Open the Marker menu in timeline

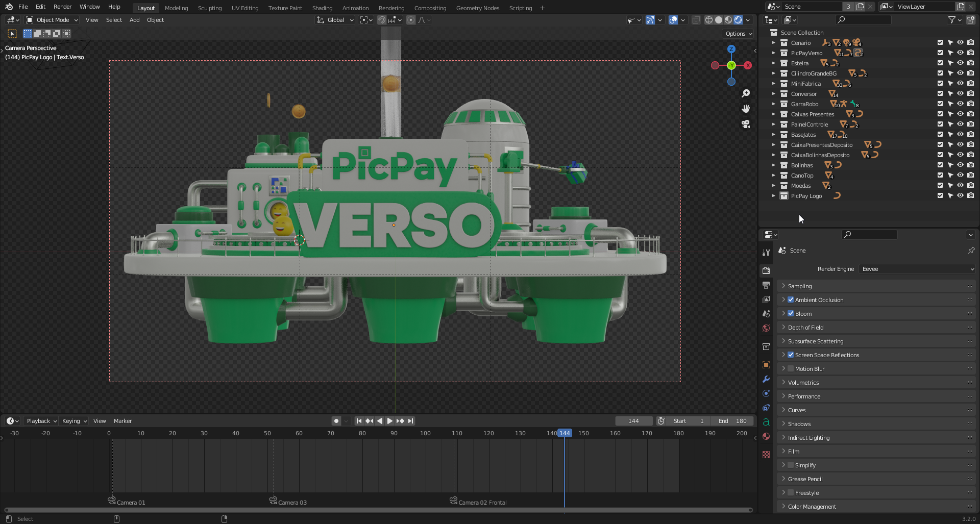click(122, 421)
